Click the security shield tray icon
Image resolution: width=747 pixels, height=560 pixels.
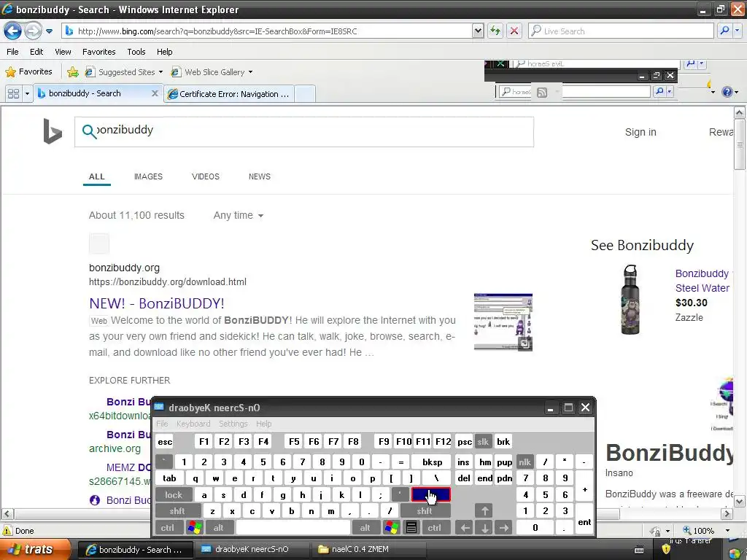coord(666,550)
